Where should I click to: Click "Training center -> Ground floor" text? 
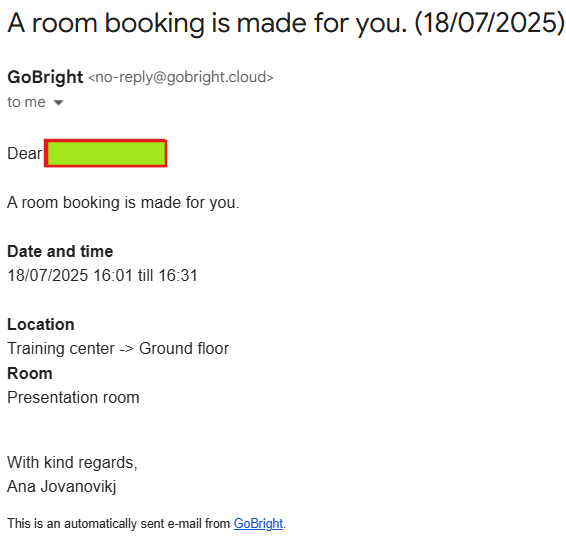pyautogui.click(x=118, y=349)
